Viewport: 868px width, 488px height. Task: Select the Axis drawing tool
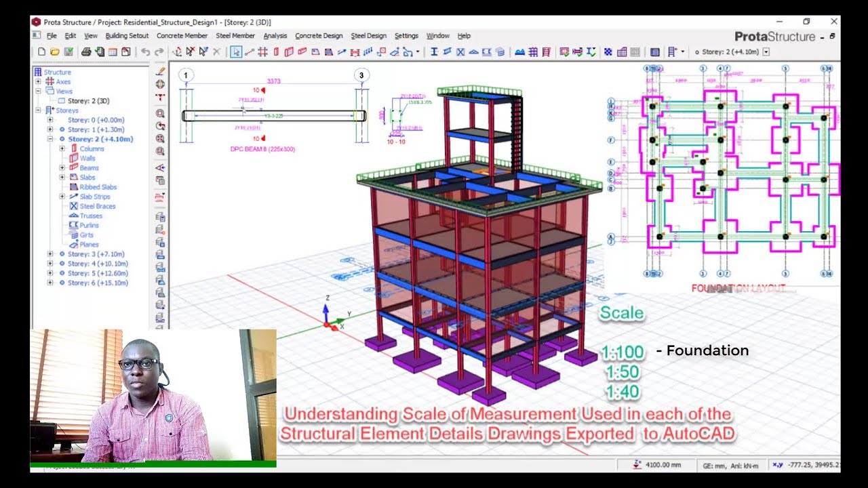250,52
